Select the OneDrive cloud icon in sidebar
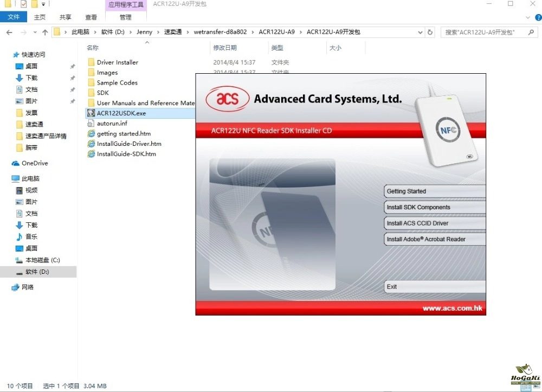The height and width of the screenshot is (392, 542). tap(16, 163)
